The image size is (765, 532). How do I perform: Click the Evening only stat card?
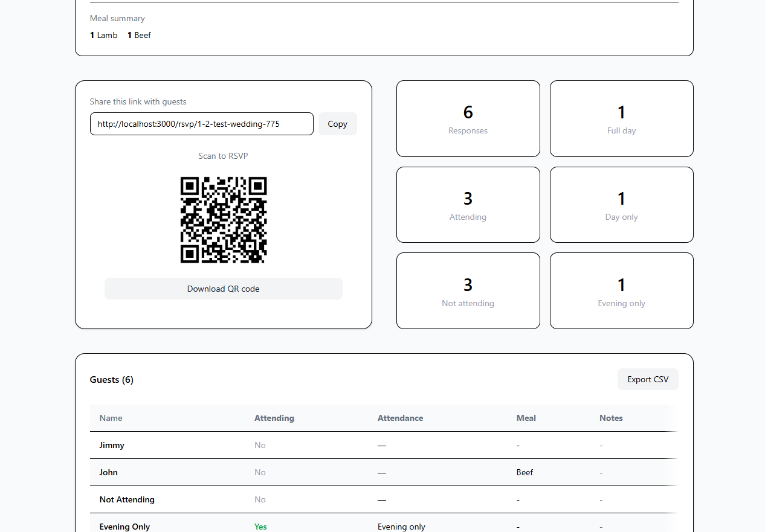621,290
